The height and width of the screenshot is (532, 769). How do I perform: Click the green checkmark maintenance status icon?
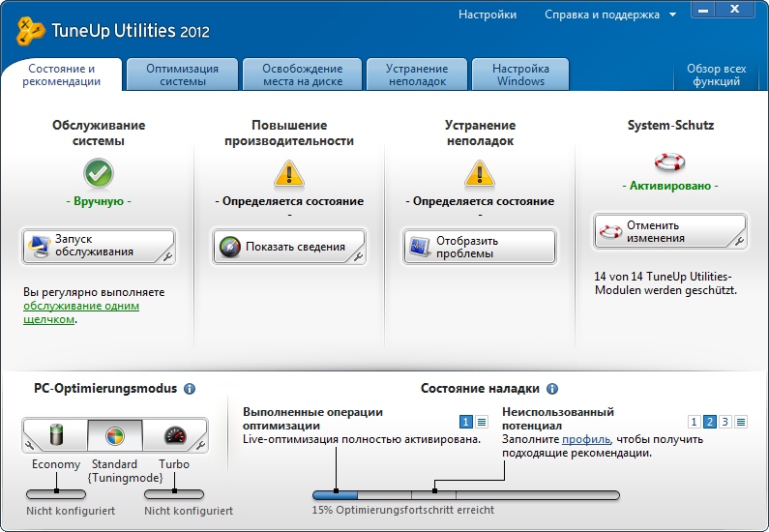99,173
